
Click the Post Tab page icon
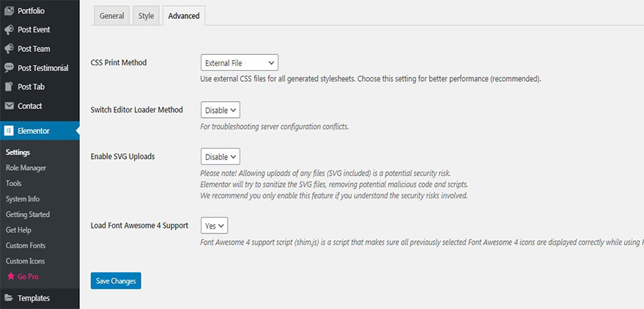click(9, 87)
